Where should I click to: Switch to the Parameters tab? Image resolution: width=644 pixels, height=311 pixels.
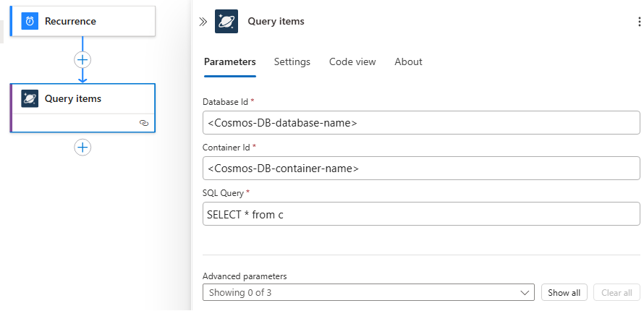click(229, 61)
